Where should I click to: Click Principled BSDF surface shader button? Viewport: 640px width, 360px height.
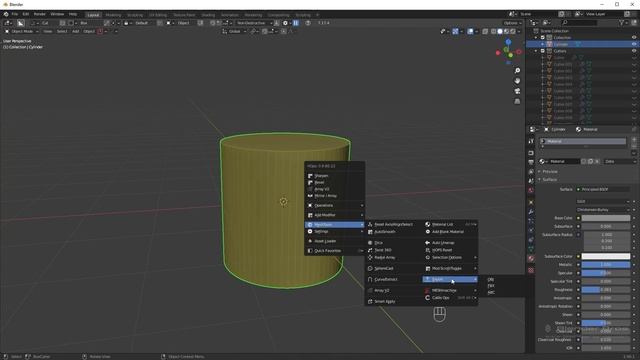point(603,189)
